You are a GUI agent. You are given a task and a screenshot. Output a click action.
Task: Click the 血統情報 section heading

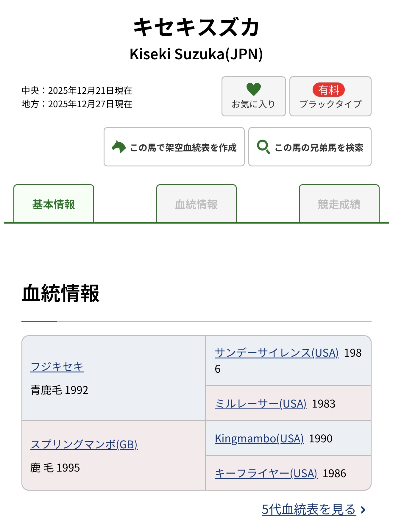(x=60, y=294)
